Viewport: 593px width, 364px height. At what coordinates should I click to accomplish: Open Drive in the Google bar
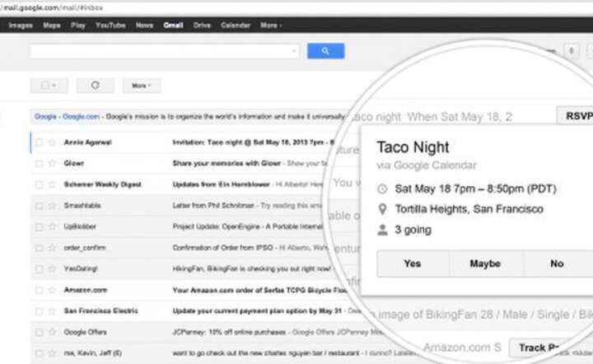202,26
